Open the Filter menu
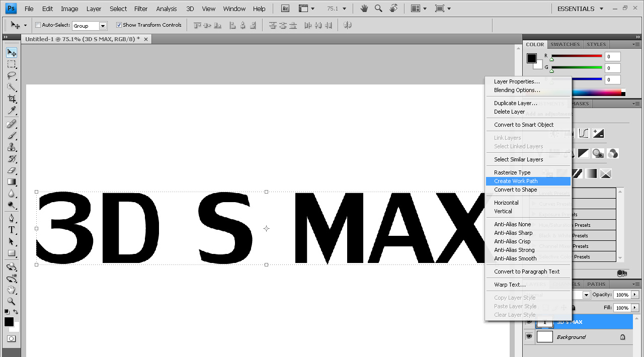Screen dimensions: 644x357 pyautogui.click(x=141, y=9)
